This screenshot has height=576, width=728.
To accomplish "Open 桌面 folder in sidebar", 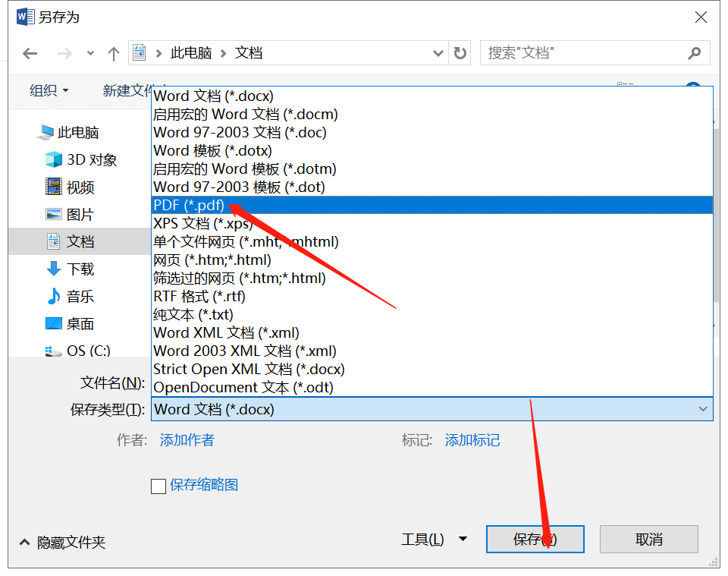I will (x=70, y=323).
